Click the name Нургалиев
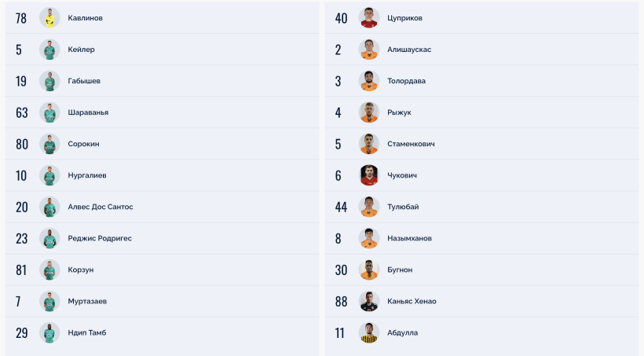 point(87,175)
